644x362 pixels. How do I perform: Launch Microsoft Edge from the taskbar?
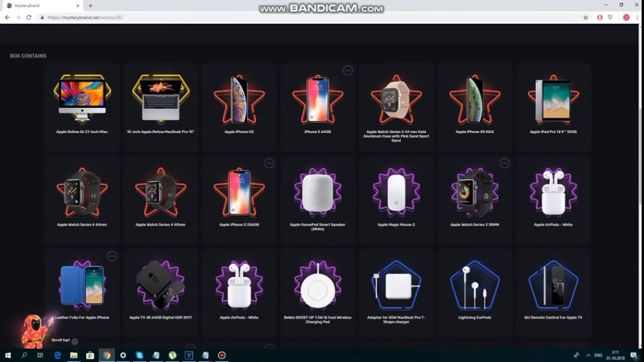pos(57,355)
